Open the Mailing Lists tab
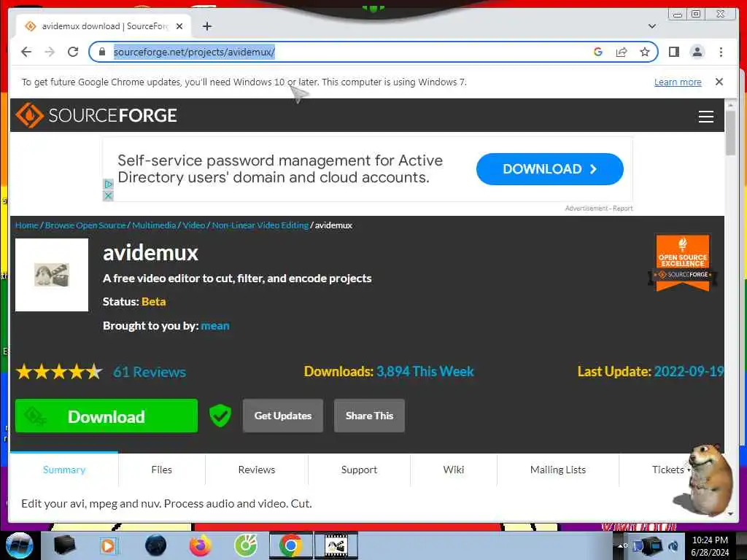Viewport: 747px width, 560px height. pyautogui.click(x=558, y=470)
